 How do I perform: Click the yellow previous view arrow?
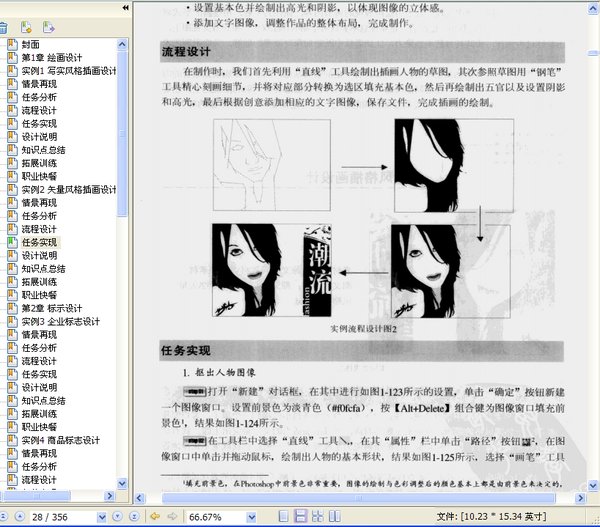pyautogui.click(x=155, y=517)
